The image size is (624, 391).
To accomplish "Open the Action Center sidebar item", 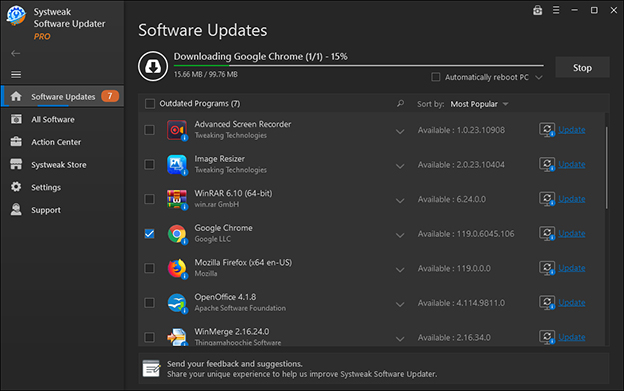I will tap(62, 142).
